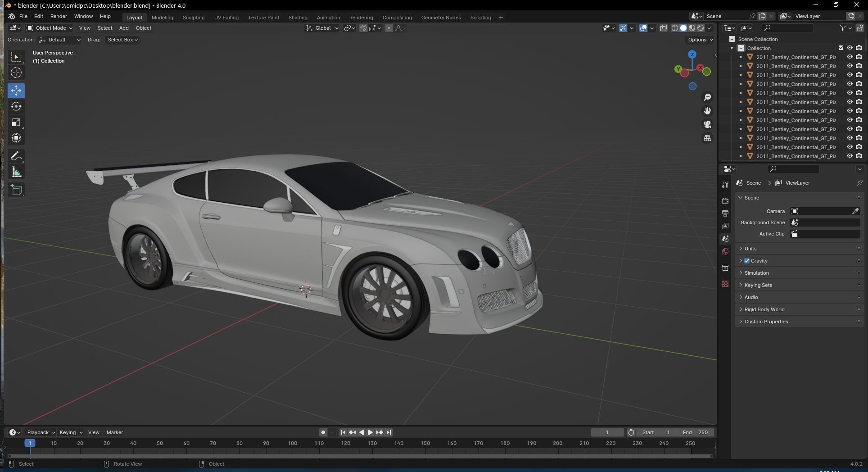This screenshot has width=868, height=472.
Task: Open the Texture properties tab
Action: pos(725,284)
